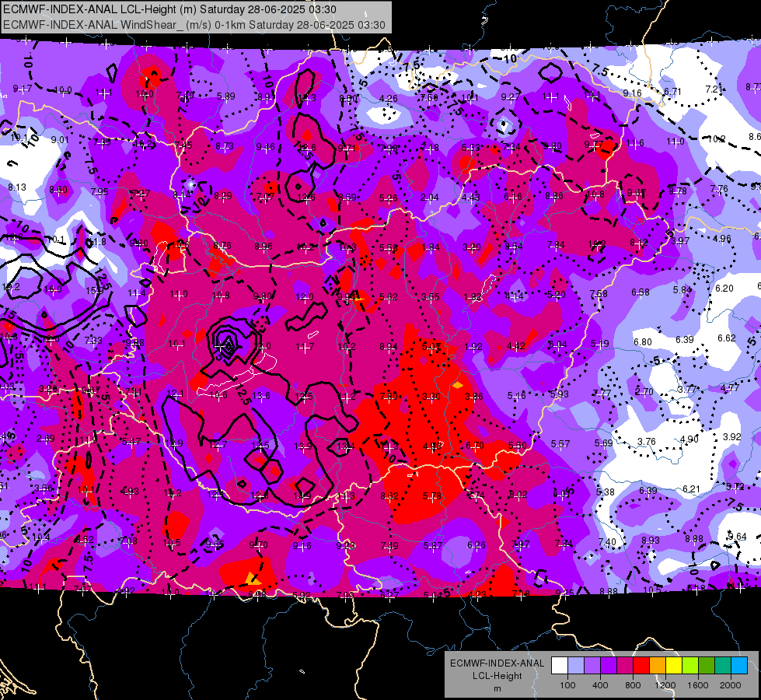
Task: Click the LCL-Height (m) header line
Action: point(169,9)
